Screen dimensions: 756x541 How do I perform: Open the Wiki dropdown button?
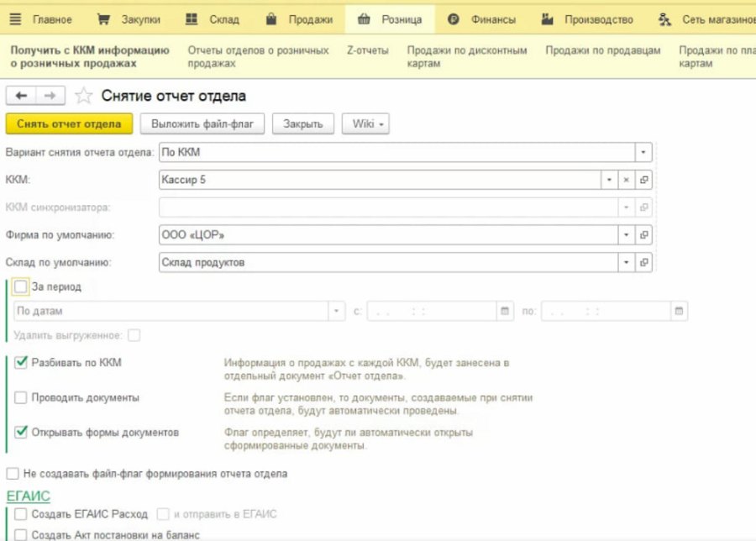(x=365, y=124)
